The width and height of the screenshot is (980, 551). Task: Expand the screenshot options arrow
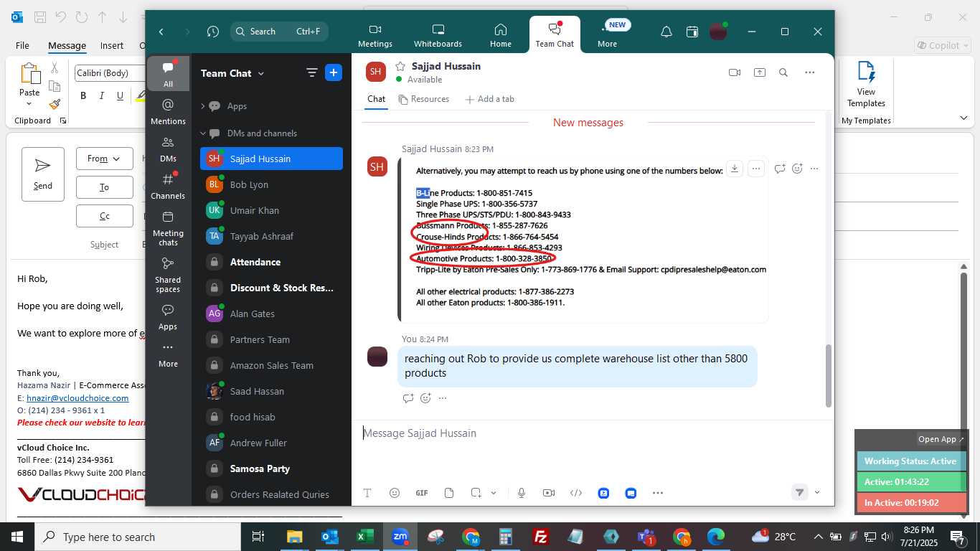tap(494, 493)
